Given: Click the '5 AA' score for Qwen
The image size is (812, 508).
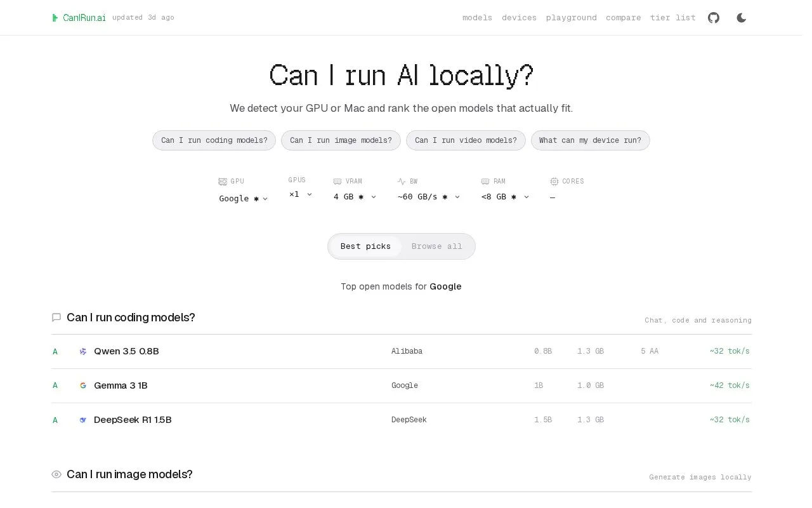Looking at the screenshot, I should pos(650,351).
